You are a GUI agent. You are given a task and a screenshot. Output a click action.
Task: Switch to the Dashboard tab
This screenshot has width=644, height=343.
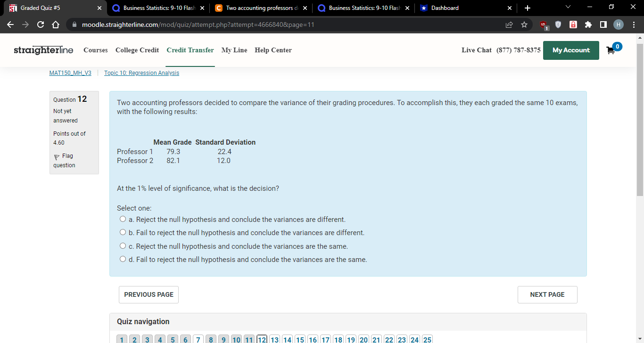pos(467,8)
